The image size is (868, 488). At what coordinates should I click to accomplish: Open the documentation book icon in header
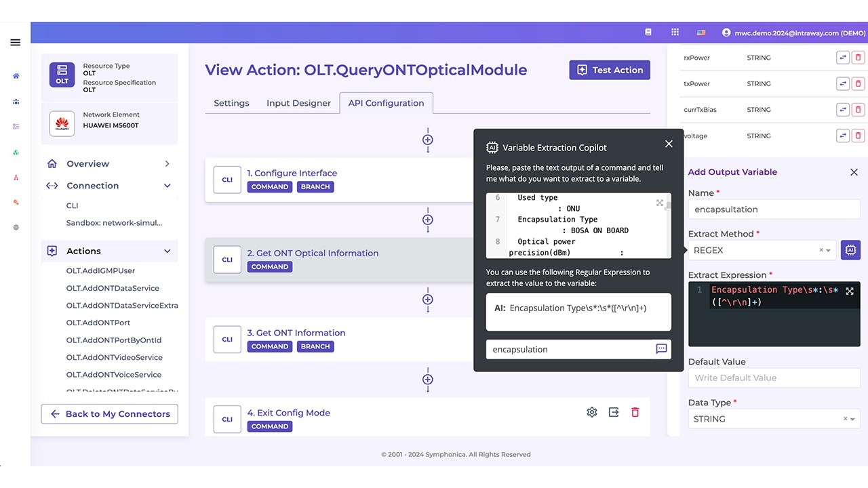point(648,32)
